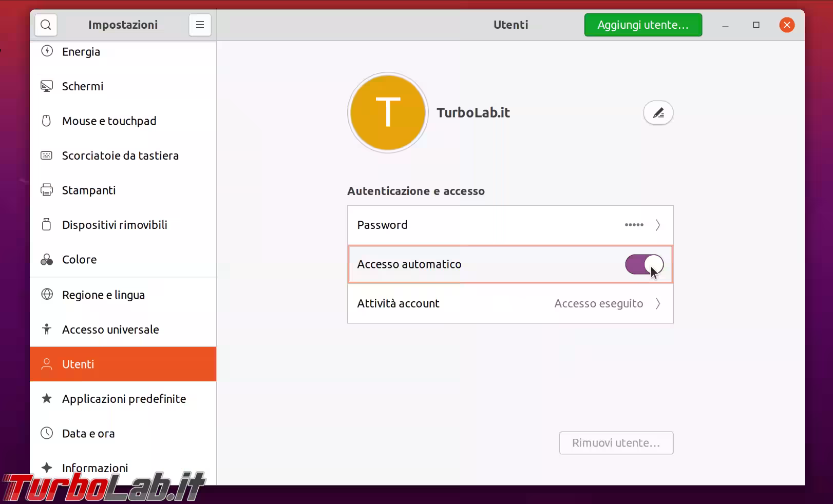Open Scorciatoie da tastiera settings

coord(120,156)
